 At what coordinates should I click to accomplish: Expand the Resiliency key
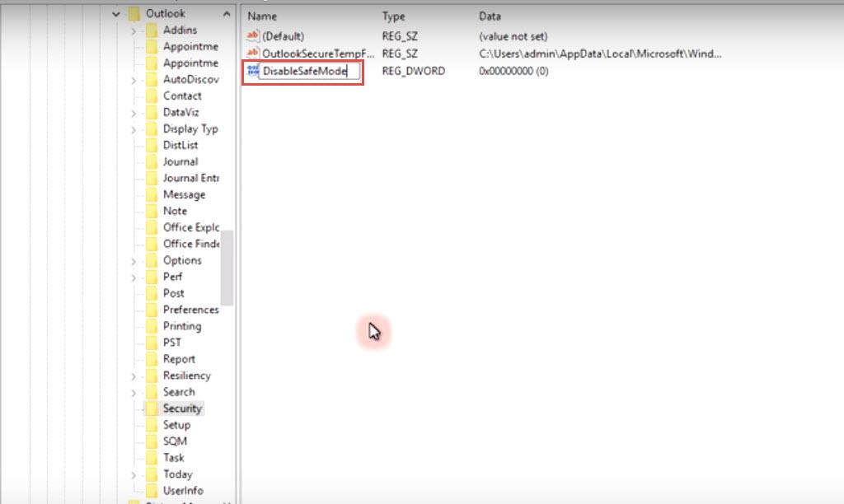(x=134, y=376)
